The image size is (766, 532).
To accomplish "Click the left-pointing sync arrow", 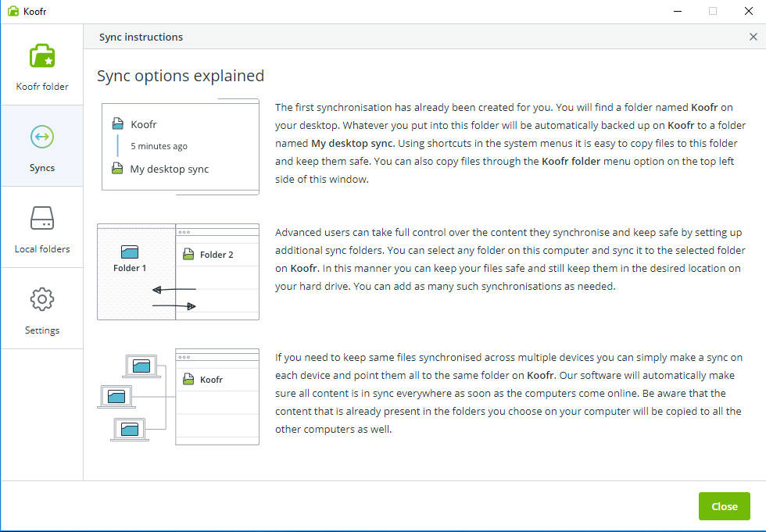I will pos(174,289).
